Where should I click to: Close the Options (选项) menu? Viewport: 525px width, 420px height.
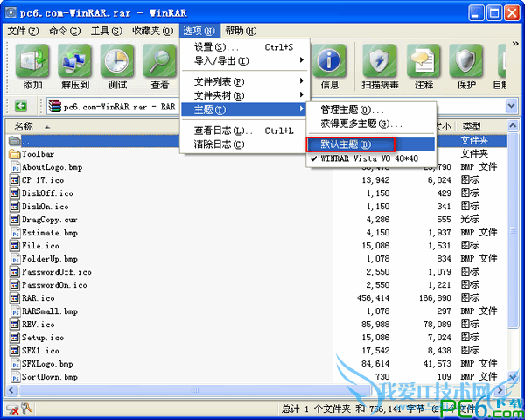(199, 31)
